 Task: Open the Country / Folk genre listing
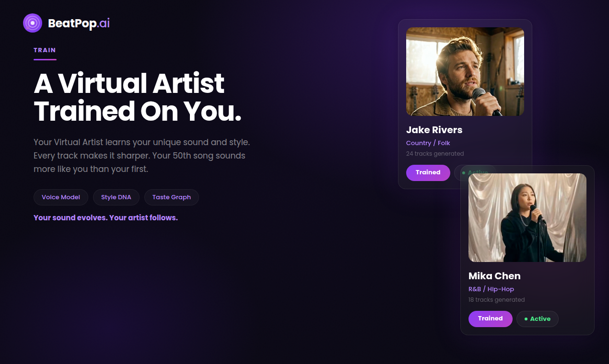(428, 143)
